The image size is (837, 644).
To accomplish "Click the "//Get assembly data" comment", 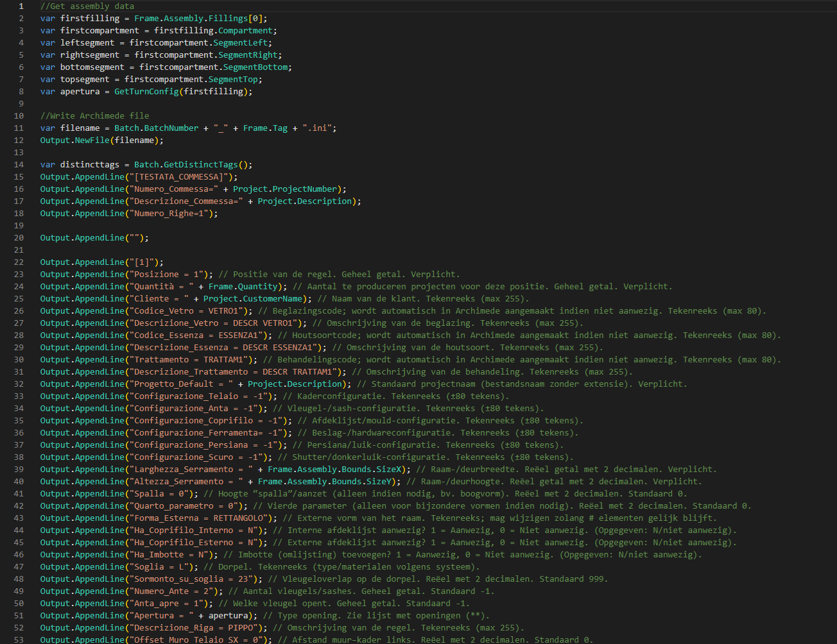I will click(x=87, y=6).
